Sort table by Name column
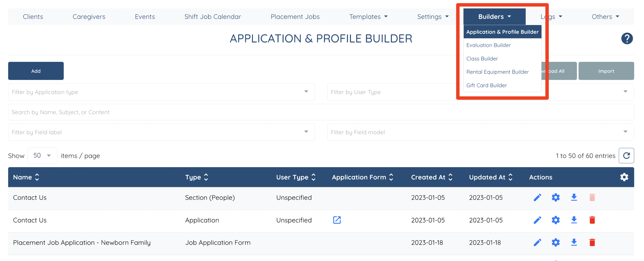This screenshot has width=644, height=261. pyautogui.click(x=26, y=177)
